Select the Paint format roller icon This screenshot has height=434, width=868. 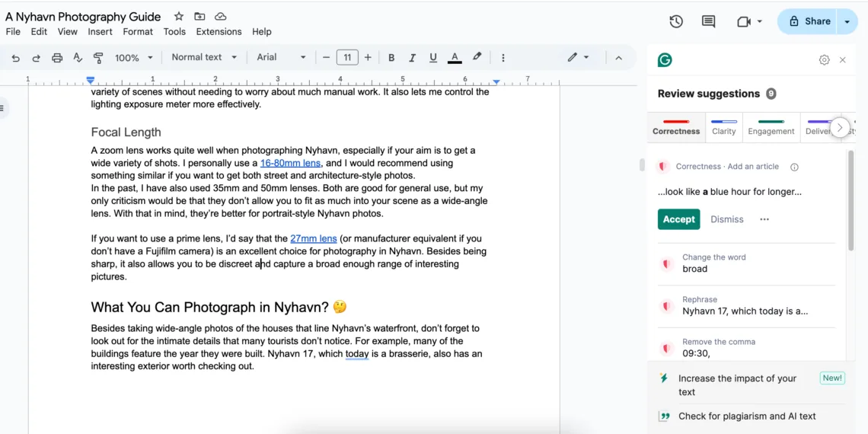(x=98, y=58)
